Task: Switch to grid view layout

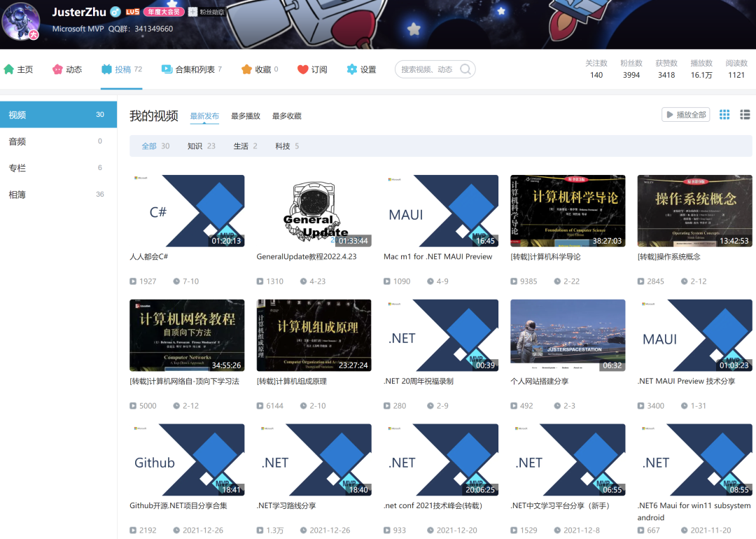Action: tap(724, 115)
